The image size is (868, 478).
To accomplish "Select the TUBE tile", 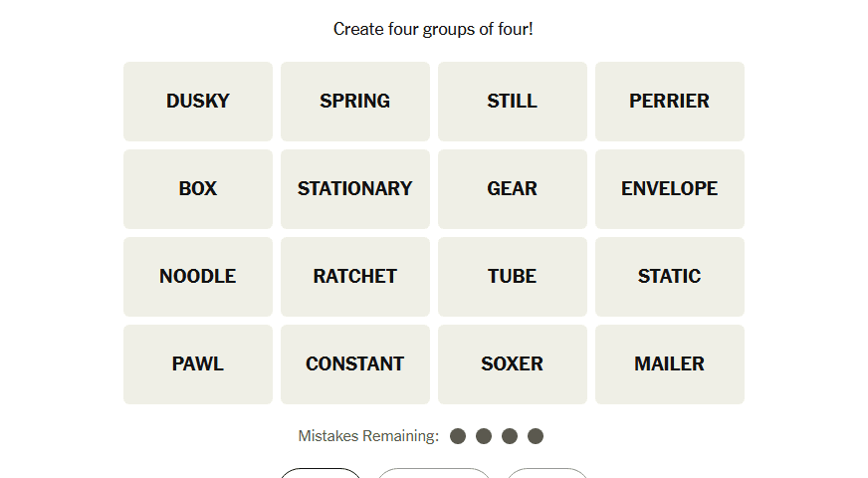I will [513, 277].
